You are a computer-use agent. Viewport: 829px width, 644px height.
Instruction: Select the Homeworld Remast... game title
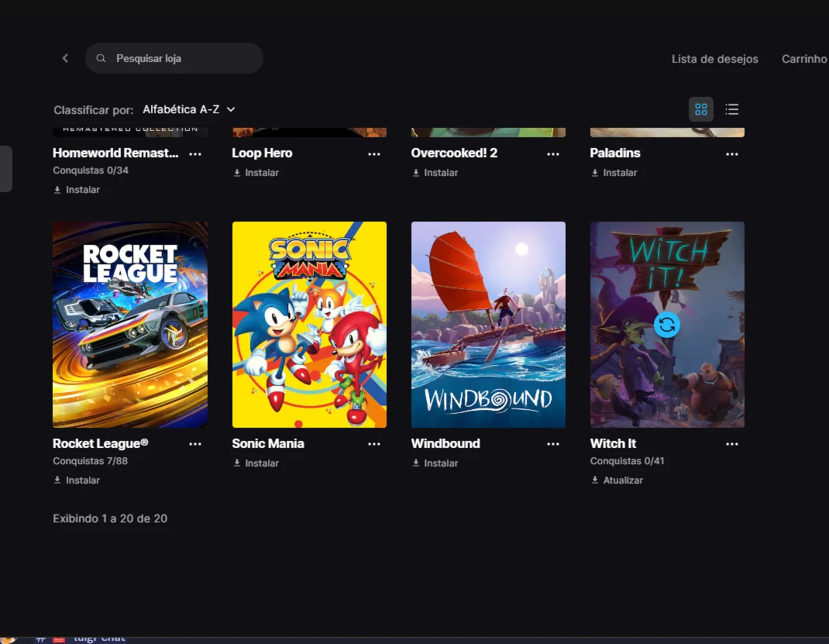tap(115, 153)
